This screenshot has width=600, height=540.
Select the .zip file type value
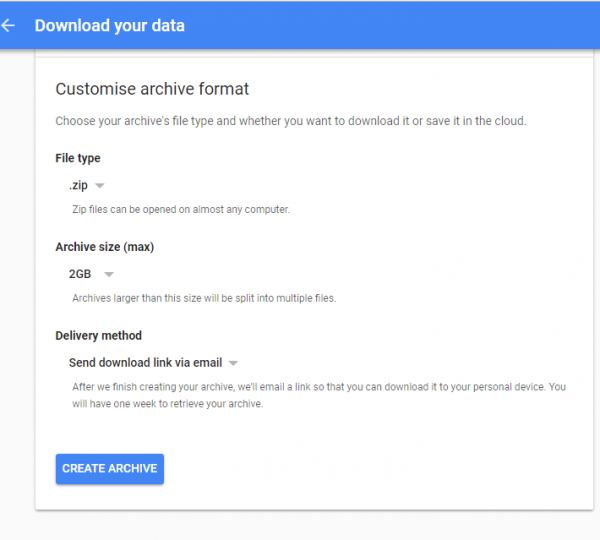(x=78, y=186)
